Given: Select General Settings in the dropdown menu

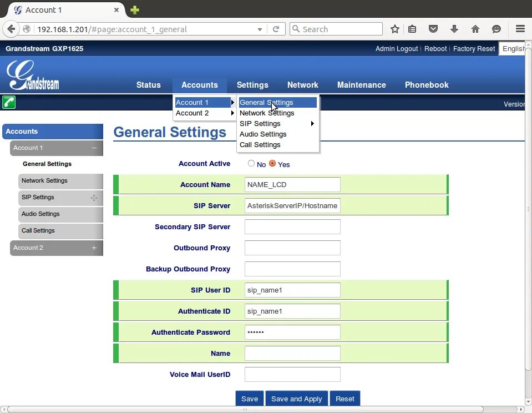Looking at the screenshot, I should click(x=278, y=103).
